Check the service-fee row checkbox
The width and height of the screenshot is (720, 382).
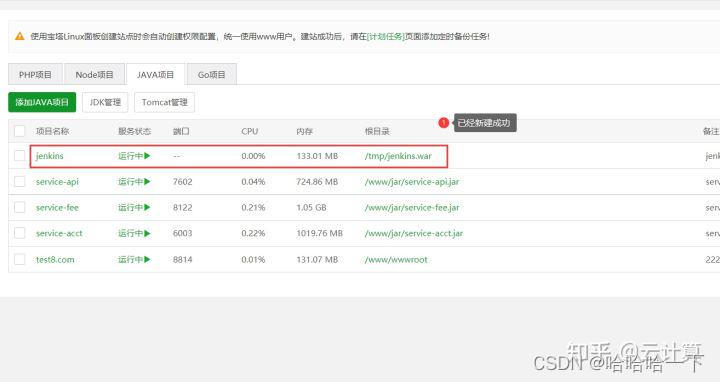pyautogui.click(x=19, y=208)
